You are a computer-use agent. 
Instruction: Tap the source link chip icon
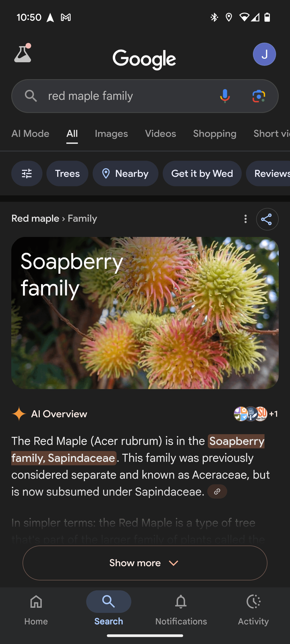[217, 491]
